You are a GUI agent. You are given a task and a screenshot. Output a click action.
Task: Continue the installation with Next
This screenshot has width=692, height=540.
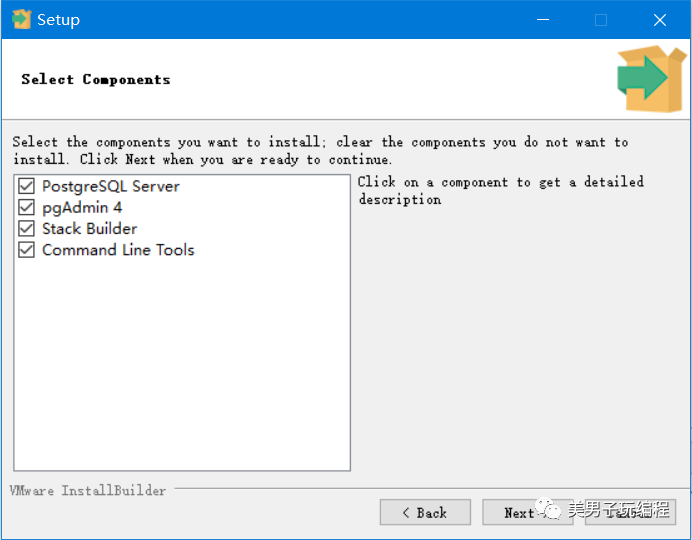527,512
